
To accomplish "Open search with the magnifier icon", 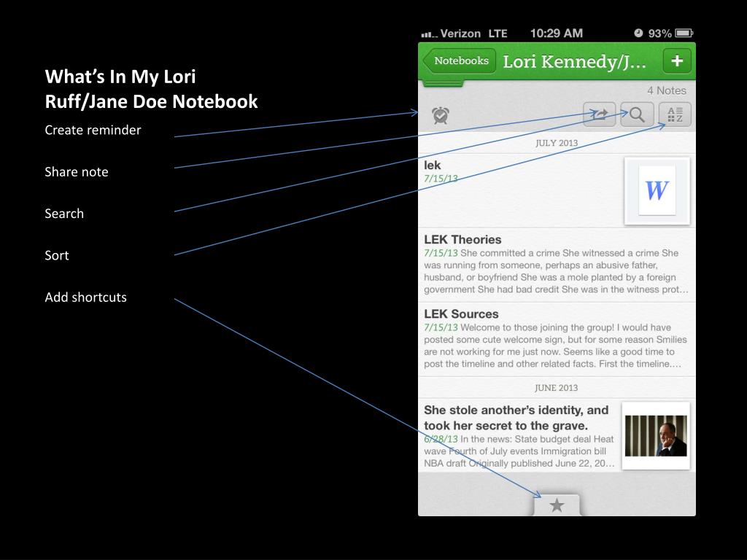I will tap(636, 114).
